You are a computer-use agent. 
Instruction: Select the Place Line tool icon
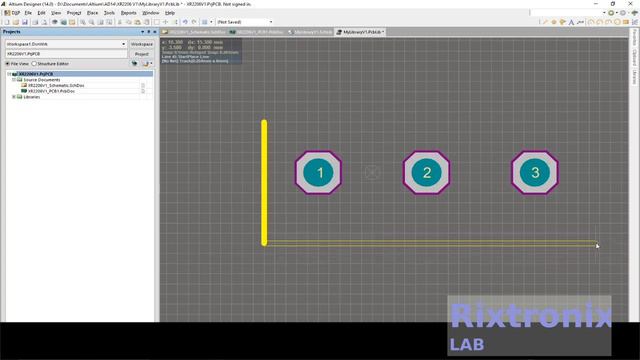coord(546,22)
